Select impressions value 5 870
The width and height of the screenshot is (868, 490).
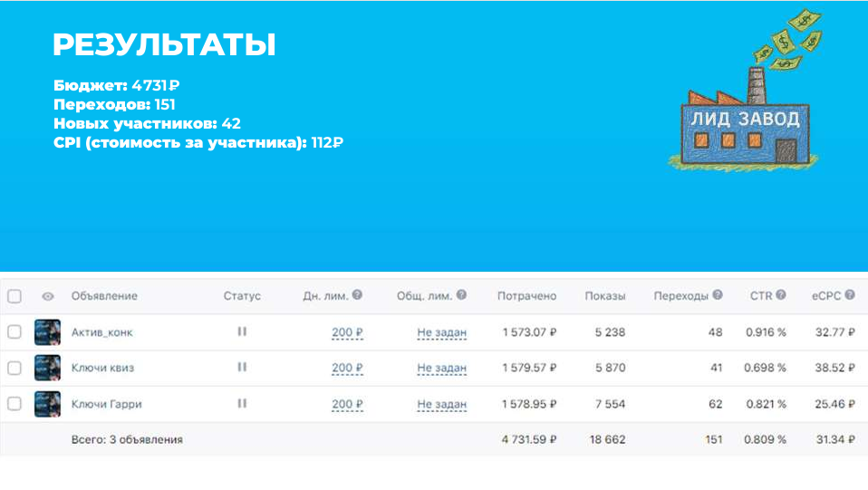610,369
